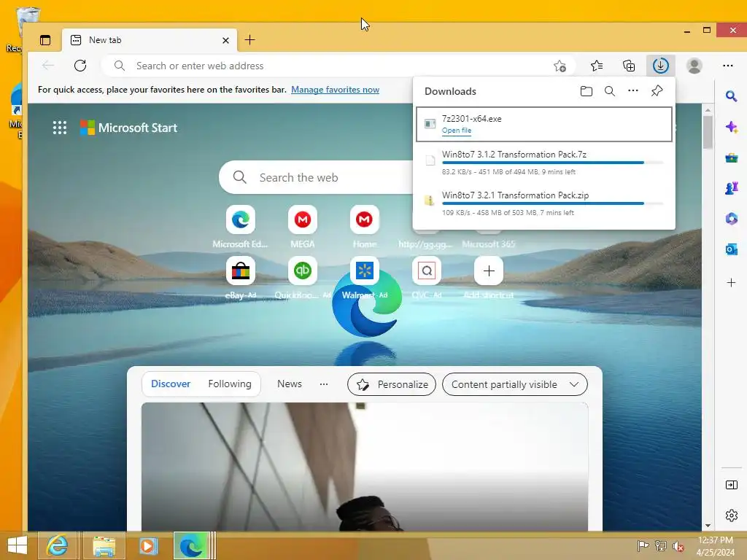Open the network tray icon
The image size is (747, 560).
click(x=660, y=545)
